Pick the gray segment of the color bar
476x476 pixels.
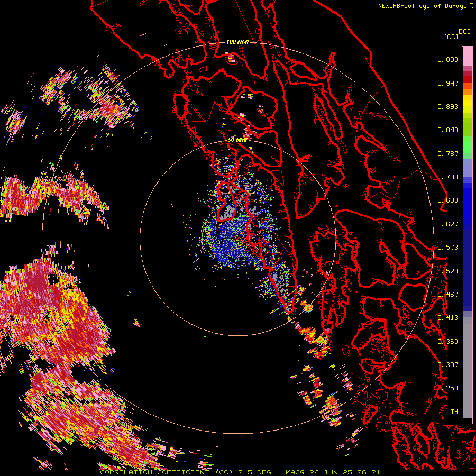point(467,368)
